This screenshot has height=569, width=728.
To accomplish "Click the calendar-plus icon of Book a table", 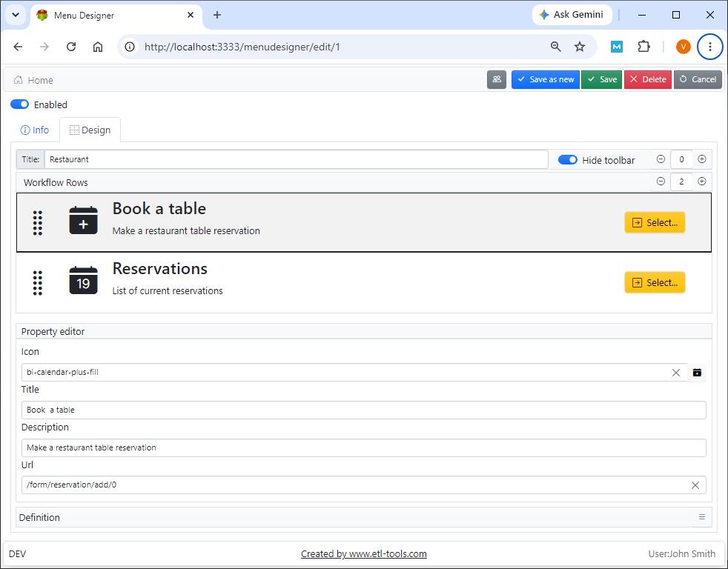I will 84,221.
